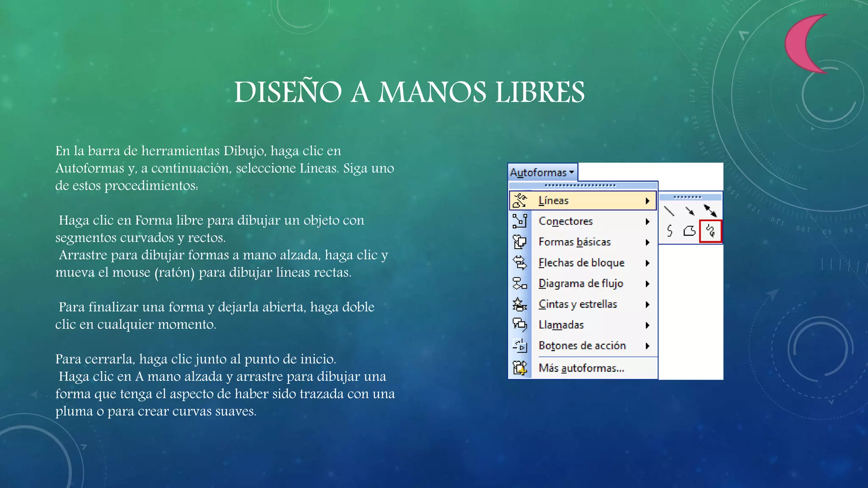Click the Cintas y estrellas star icon
Viewport: 868px width, 488px height.
(x=520, y=304)
